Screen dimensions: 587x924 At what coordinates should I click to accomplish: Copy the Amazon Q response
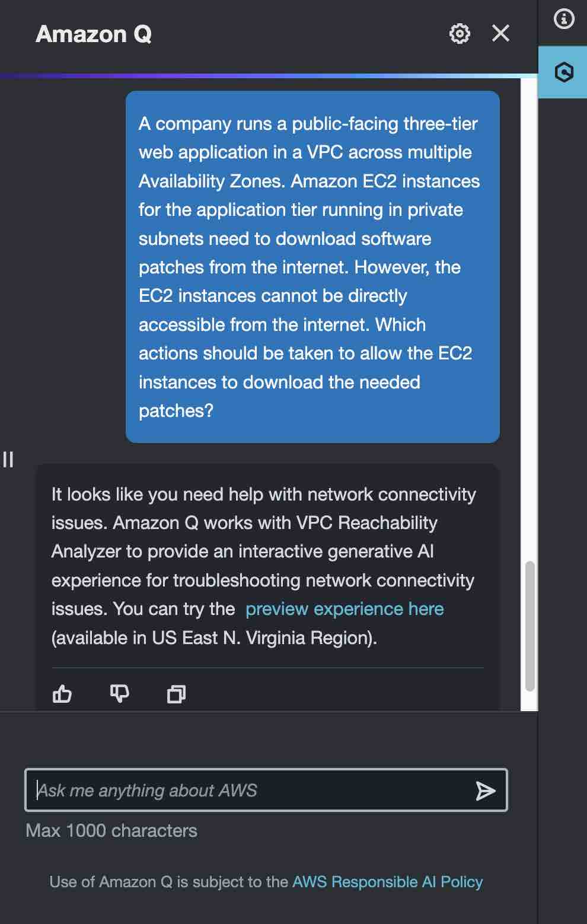[x=176, y=694]
